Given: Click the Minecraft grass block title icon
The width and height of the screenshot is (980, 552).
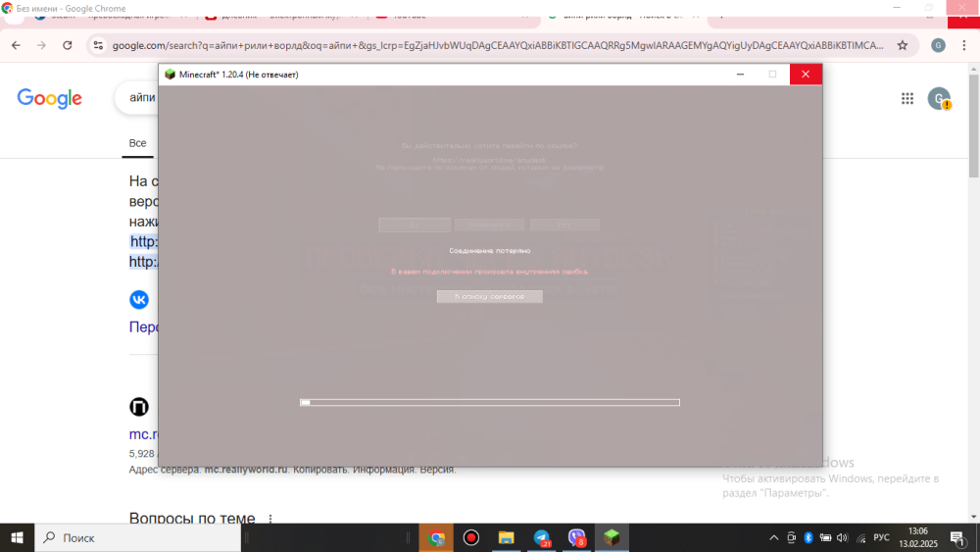Looking at the screenshot, I should click(x=170, y=75).
